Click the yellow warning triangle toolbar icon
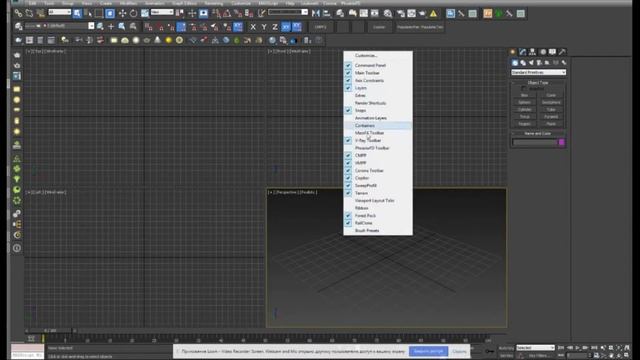Viewport: 640px width, 360px height. (433, 14)
